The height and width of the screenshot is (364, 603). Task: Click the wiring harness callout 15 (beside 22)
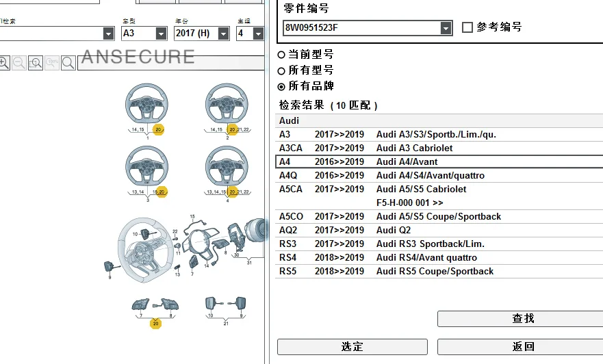pyautogui.click(x=192, y=216)
